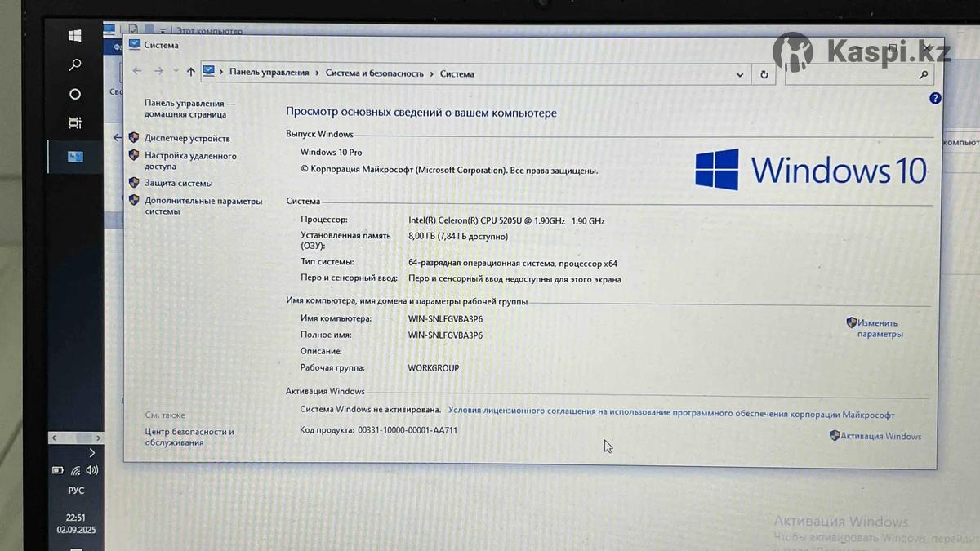The height and width of the screenshot is (551, 980).
Task: Open the Windows Start menu
Action: click(x=75, y=36)
